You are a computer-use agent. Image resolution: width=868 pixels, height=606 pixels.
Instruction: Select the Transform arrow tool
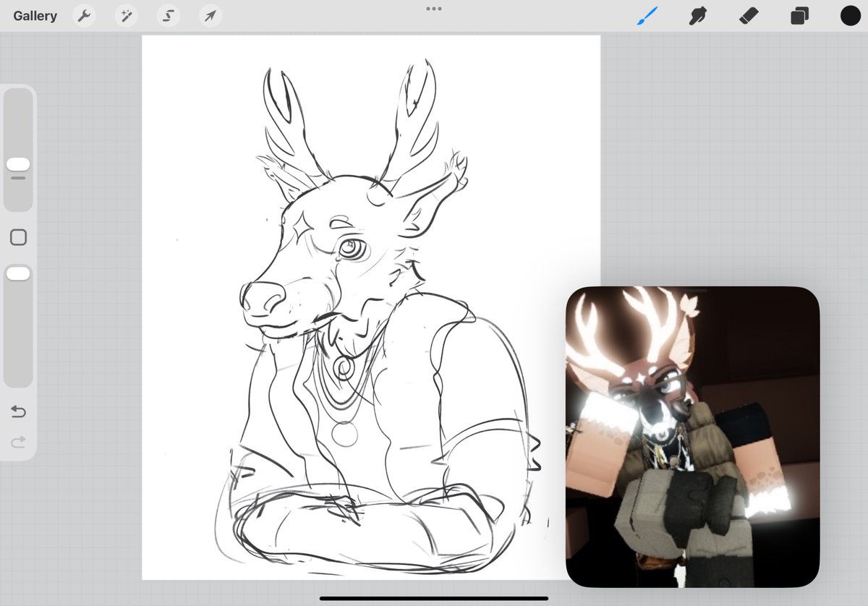[x=210, y=15]
